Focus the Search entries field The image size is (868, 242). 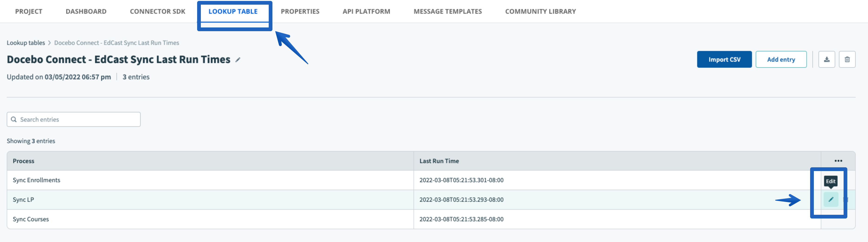tap(73, 119)
